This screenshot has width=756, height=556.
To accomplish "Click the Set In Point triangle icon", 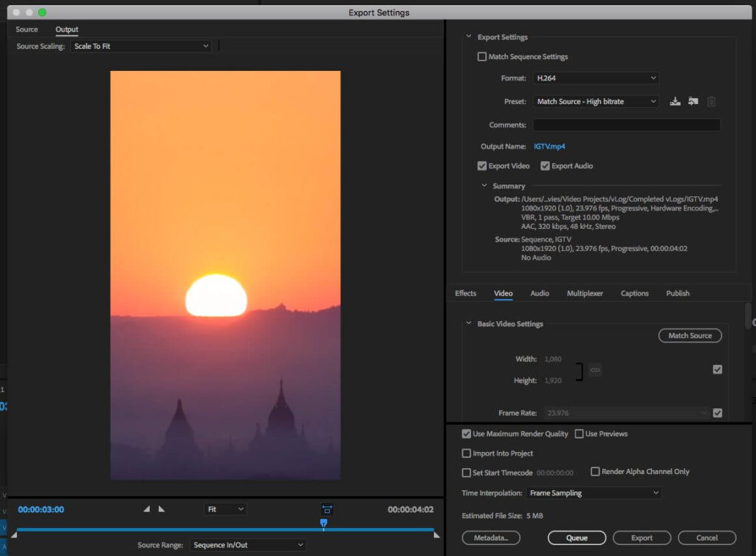I will click(x=146, y=509).
